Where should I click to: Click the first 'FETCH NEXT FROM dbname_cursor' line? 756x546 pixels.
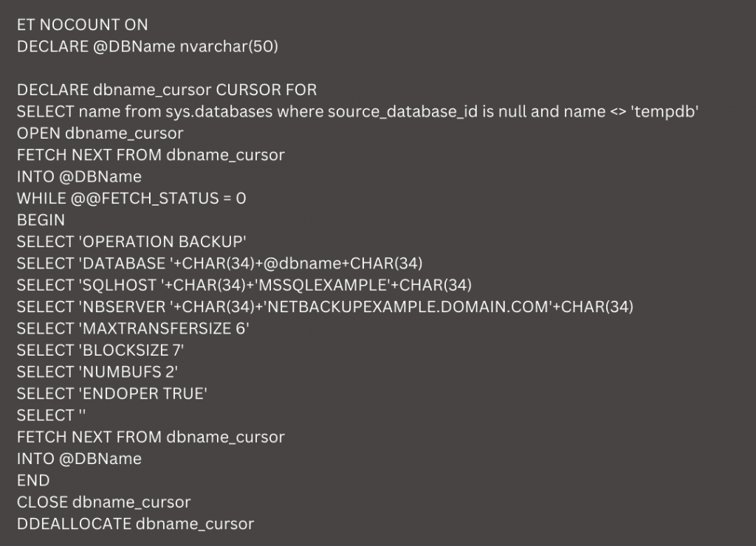click(151, 155)
